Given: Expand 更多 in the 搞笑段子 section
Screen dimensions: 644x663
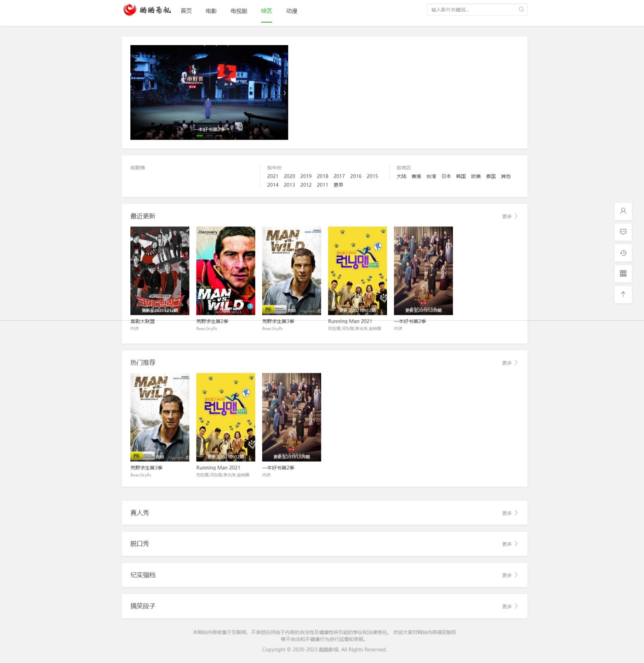Looking at the screenshot, I should [x=510, y=606].
